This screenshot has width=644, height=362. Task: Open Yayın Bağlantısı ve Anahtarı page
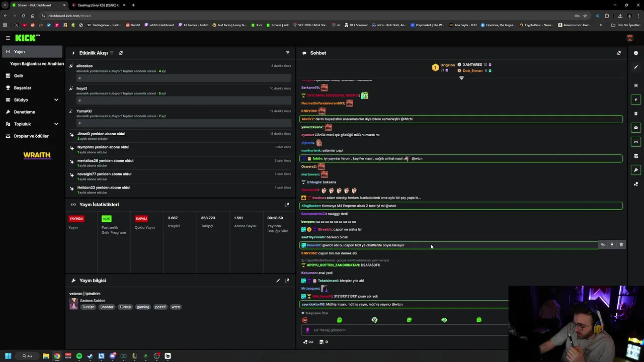[37, 64]
